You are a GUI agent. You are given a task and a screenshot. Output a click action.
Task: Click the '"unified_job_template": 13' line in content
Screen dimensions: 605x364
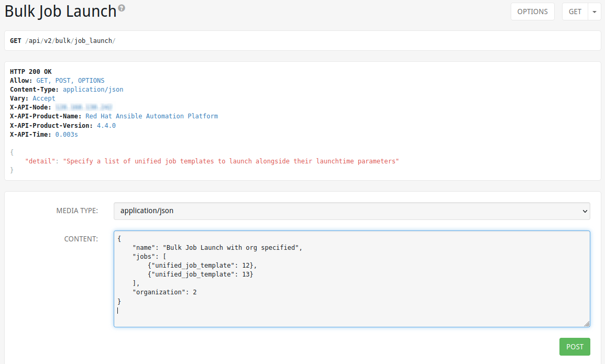(x=200, y=274)
